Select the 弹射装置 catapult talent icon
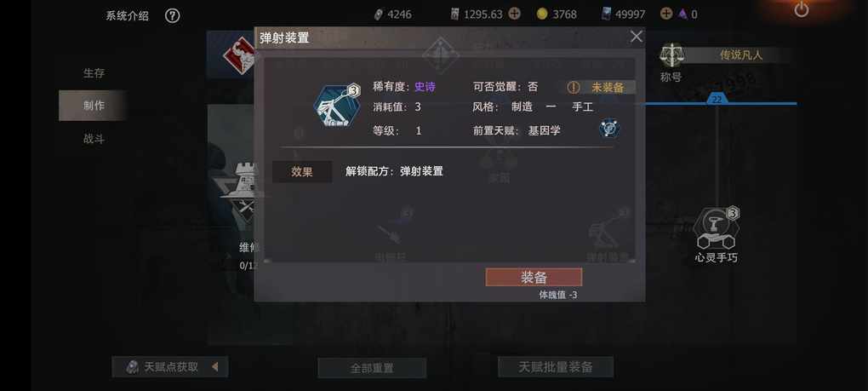 click(337, 106)
